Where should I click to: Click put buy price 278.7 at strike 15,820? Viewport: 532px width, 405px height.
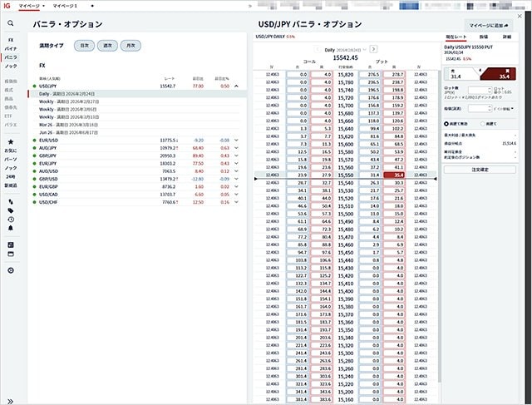click(x=394, y=74)
